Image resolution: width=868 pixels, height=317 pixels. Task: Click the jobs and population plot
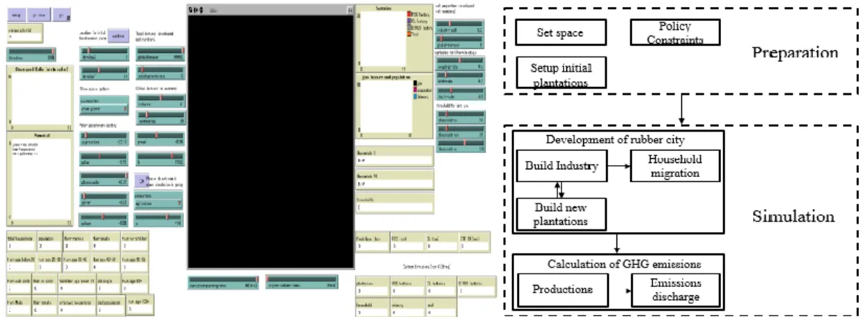click(x=394, y=106)
